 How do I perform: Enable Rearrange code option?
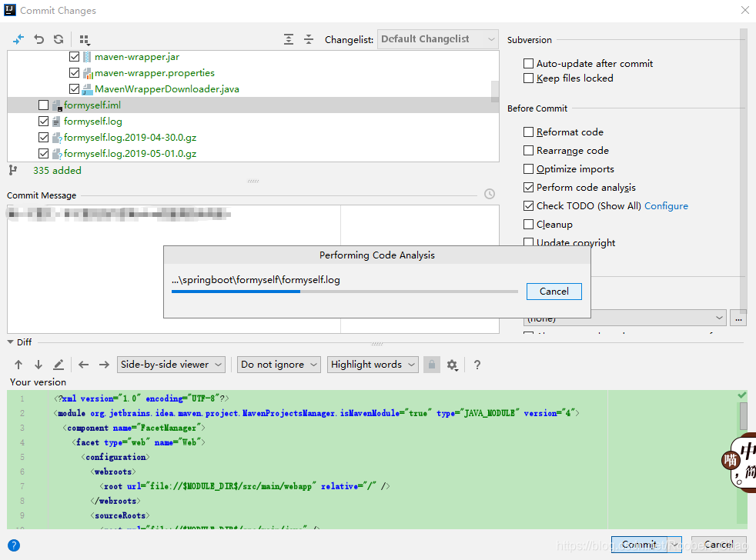point(528,150)
